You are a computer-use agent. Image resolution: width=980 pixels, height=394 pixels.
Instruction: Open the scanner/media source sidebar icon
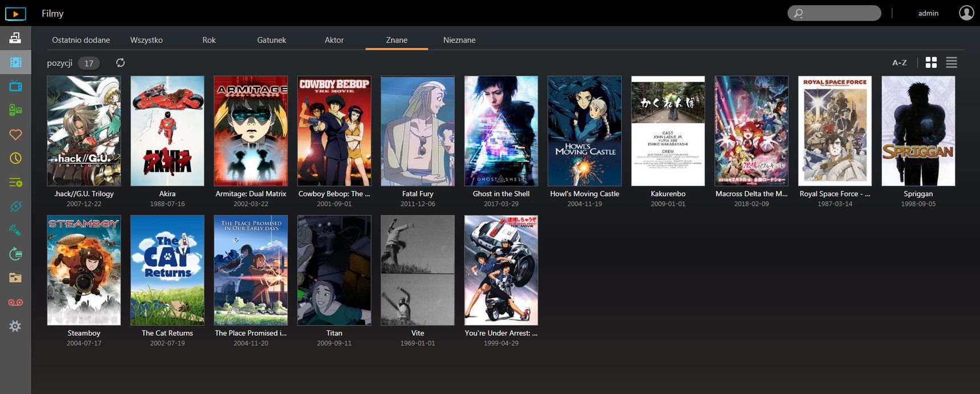point(15,38)
